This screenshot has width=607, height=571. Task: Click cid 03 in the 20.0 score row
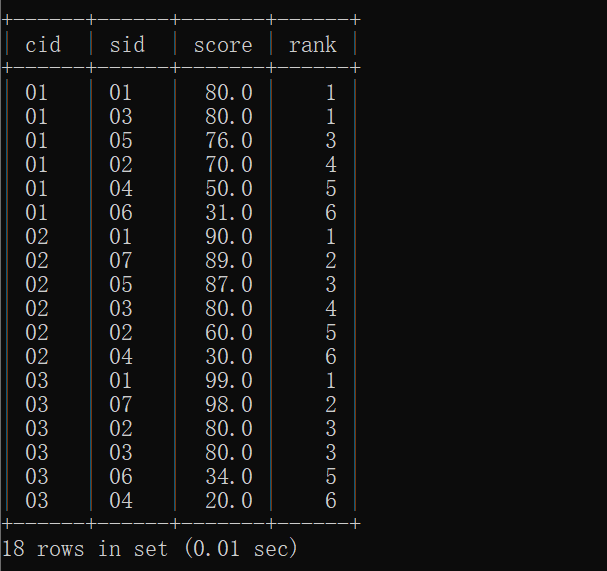[x=37, y=501]
